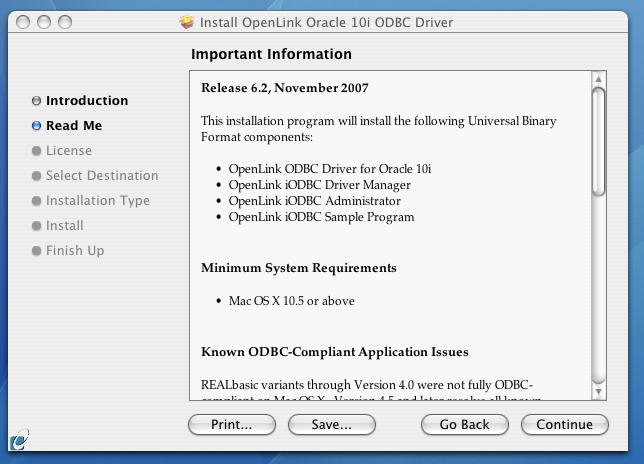Click the OpenLink logo icon at bottom left
The height and width of the screenshot is (464, 644).
[x=20, y=440]
